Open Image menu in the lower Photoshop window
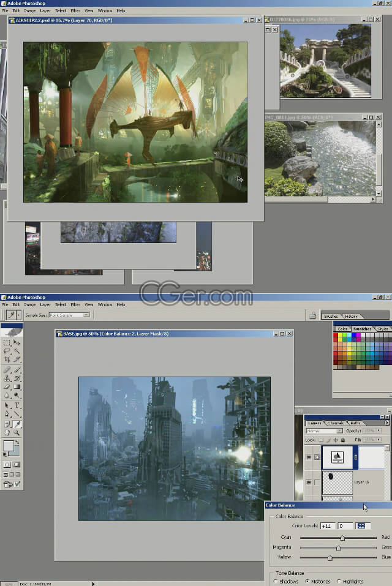 [29, 304]
